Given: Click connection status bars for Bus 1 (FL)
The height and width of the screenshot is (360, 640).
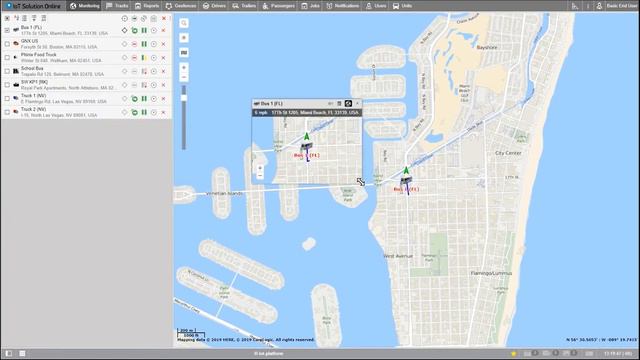Looking at the screenshot, I should [x=144, y=30].
